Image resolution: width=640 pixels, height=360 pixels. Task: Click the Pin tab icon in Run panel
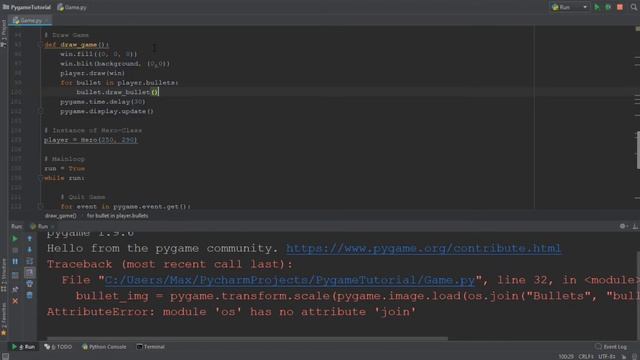point(15,289)
